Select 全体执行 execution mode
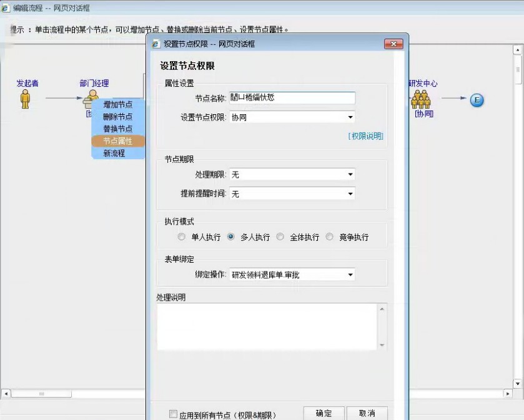 [280, 237]
